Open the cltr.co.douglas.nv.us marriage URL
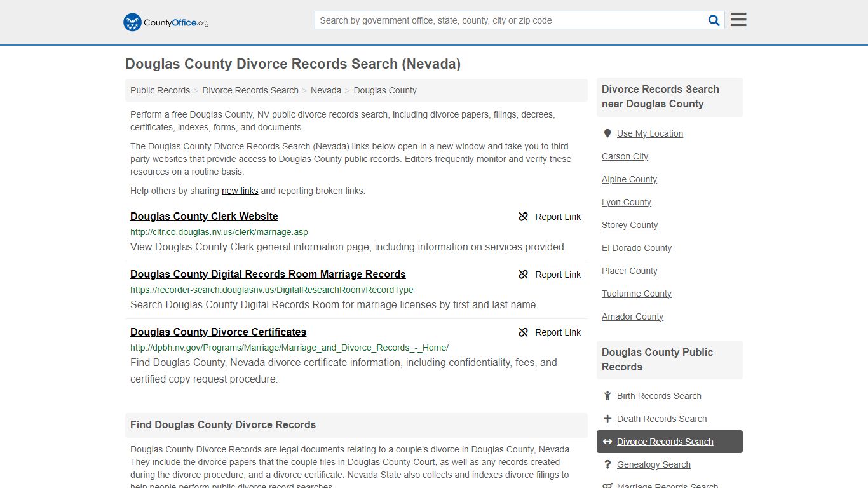The height and width of the screenshot is (488, 868). coord(219,232)
